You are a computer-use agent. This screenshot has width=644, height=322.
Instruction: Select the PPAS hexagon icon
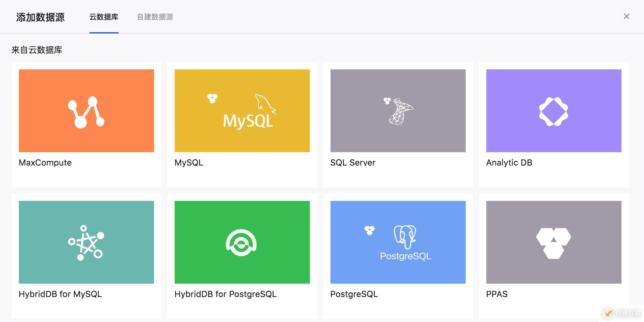coord(553,243)
